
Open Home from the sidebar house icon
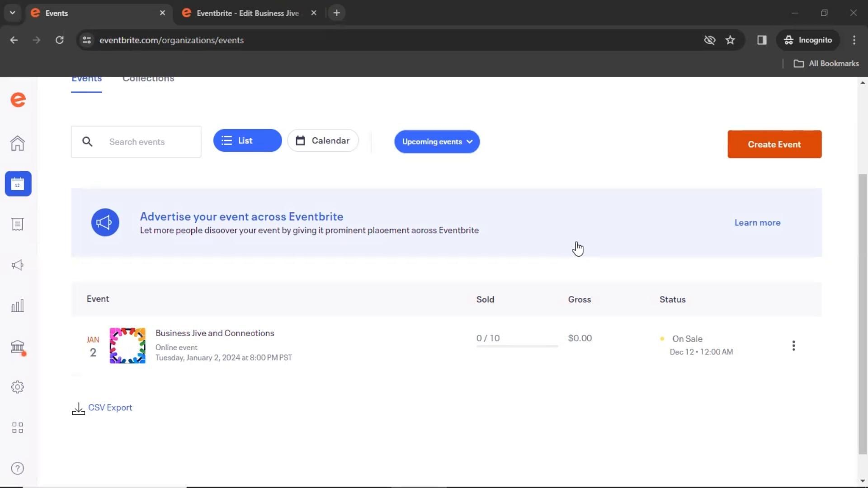(x=18, y=143)
